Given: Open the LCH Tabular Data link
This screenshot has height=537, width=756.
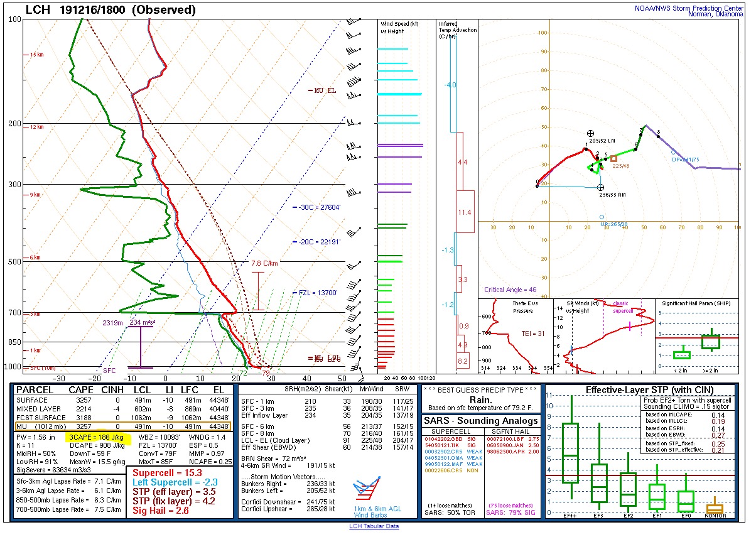Looking at the screenshot, I should [x=374, y=526].
